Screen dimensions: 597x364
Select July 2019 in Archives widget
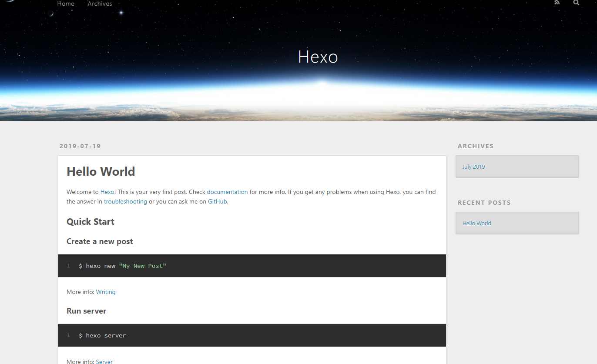[473, 167]
